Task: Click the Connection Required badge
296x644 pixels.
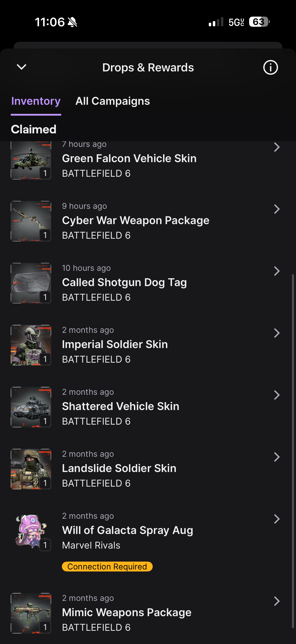Action: click(x=107, y=567)
